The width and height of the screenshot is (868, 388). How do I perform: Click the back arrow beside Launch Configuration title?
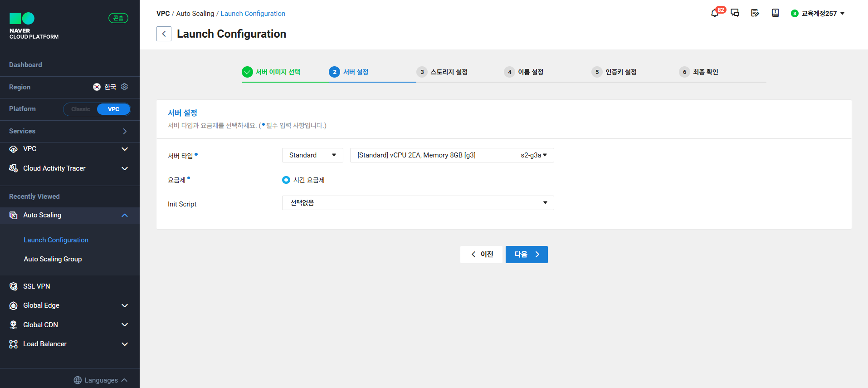point(164,34)
